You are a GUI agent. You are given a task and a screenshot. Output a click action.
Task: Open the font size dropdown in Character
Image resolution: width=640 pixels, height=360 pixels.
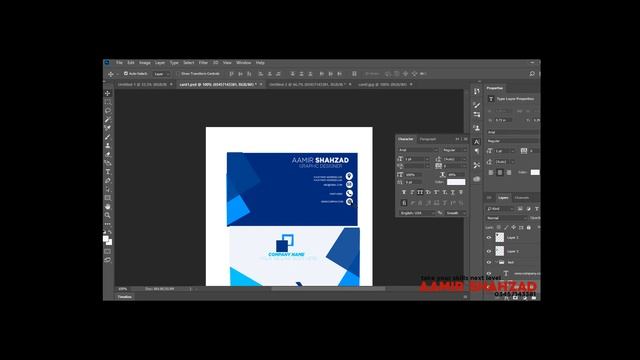click(x=417, y=159)
